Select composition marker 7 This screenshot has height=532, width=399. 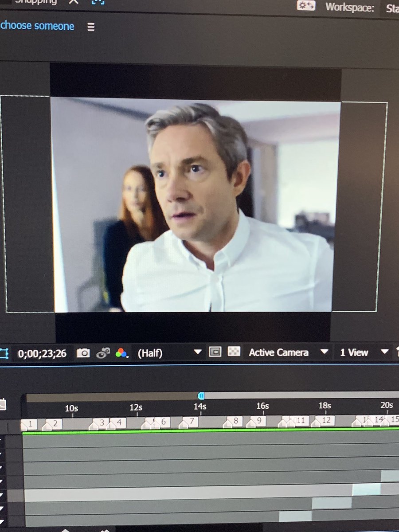pos(188,422)
